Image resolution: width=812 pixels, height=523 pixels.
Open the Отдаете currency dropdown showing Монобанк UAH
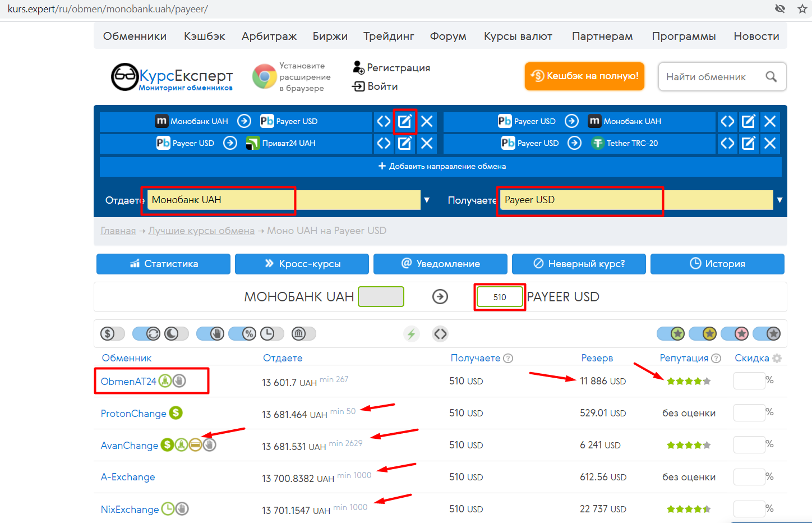(x=284, y=200)
